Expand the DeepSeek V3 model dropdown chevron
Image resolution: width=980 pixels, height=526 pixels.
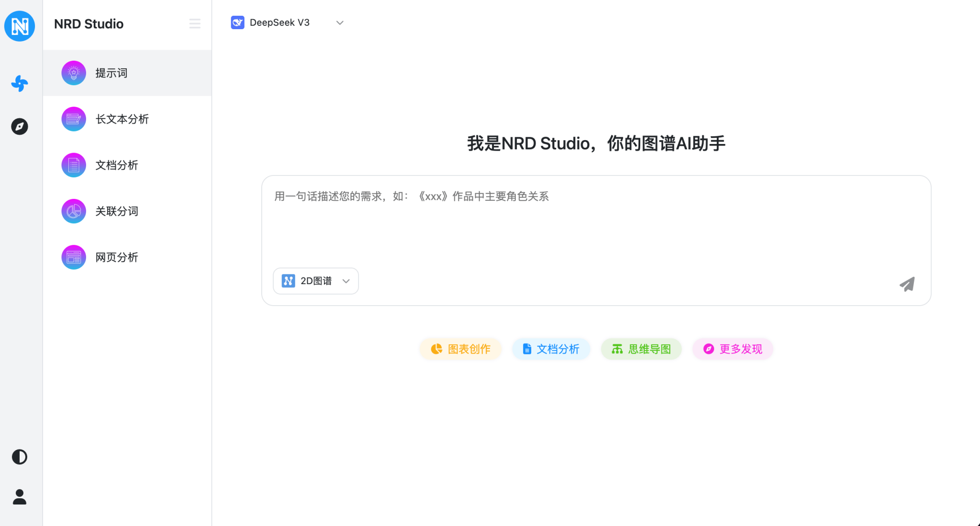[x=340, y=22]
